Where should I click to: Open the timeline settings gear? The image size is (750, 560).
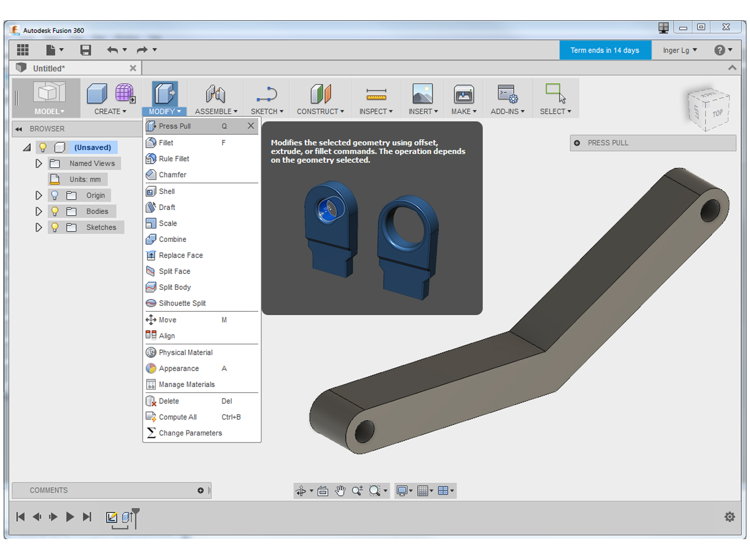point(730,517)
